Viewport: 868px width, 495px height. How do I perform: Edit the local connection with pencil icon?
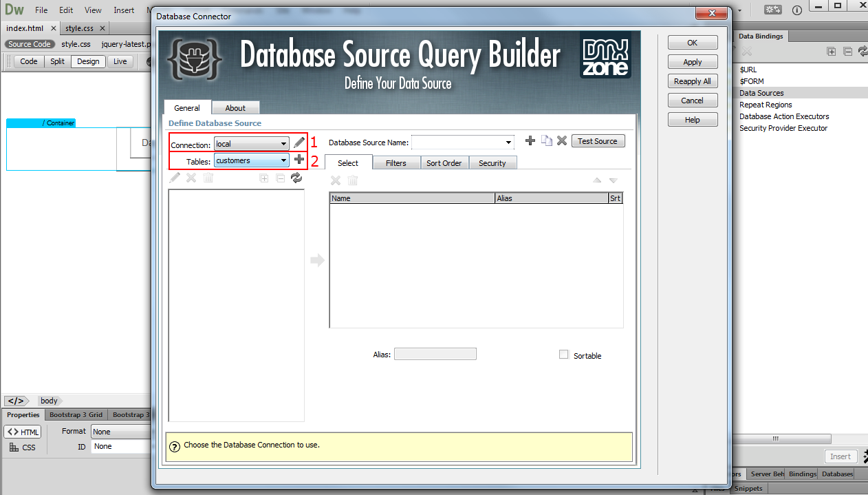point(299,143)
